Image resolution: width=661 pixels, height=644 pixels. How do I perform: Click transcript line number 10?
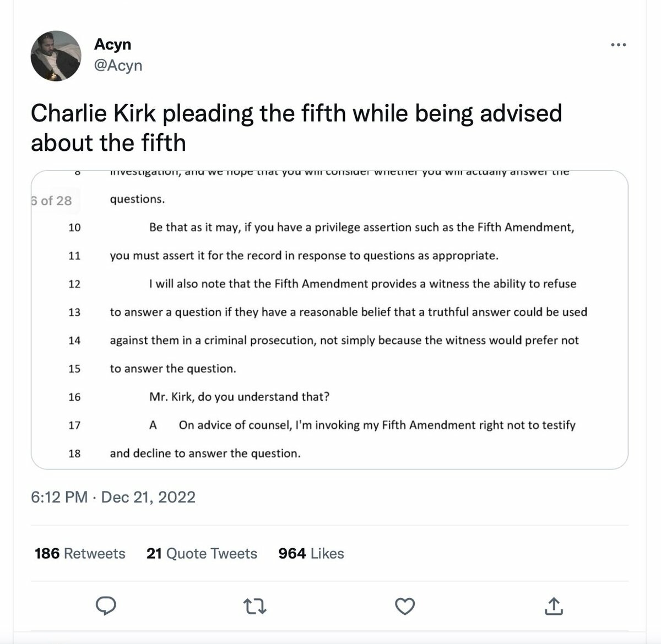pos(74,227)
